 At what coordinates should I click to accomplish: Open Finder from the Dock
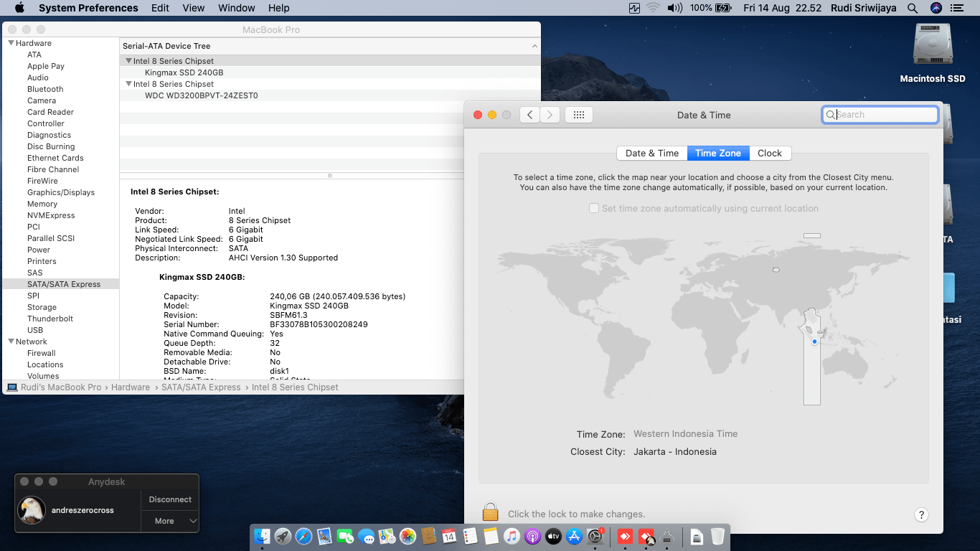(263, 536)
